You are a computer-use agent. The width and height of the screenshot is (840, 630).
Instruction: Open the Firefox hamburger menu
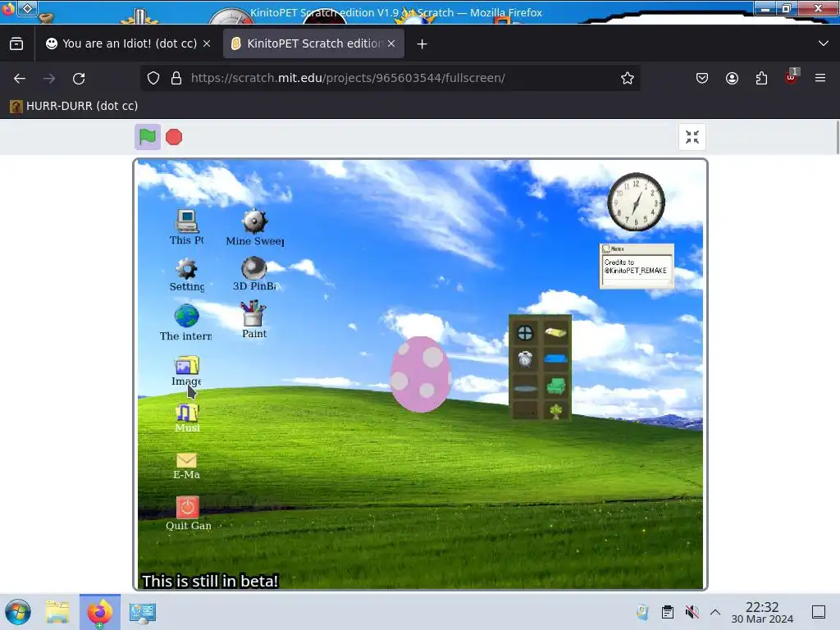(820, 78)
